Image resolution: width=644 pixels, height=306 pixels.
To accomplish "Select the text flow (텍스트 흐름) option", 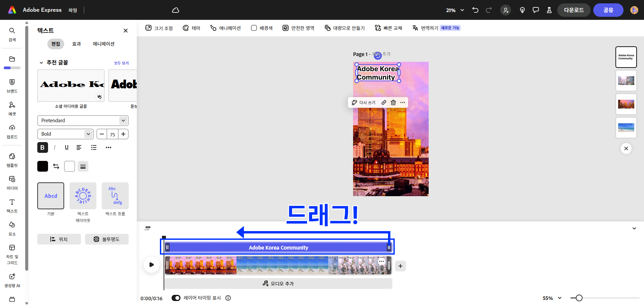I will coord(115,196).
